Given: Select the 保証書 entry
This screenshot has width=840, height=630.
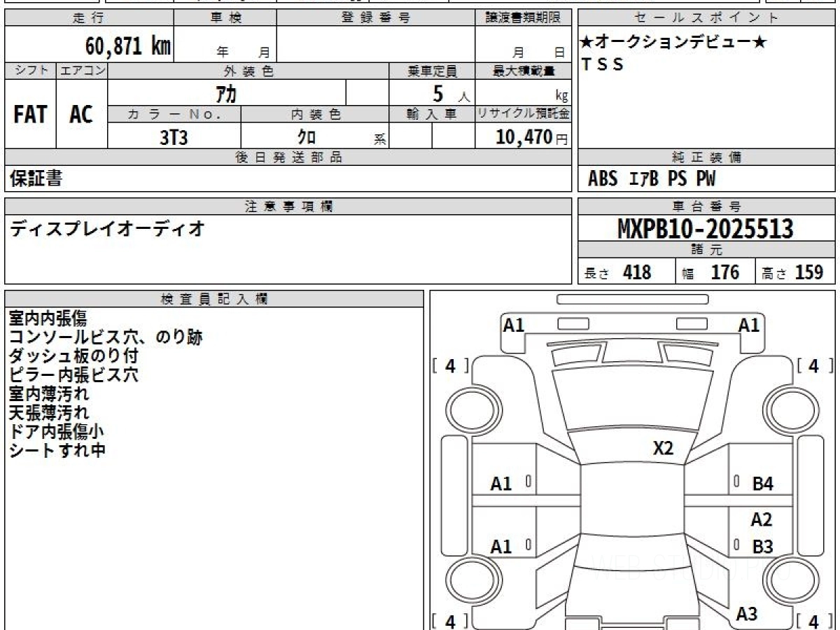Looking at the screenshot, I should tap(36, 178).
